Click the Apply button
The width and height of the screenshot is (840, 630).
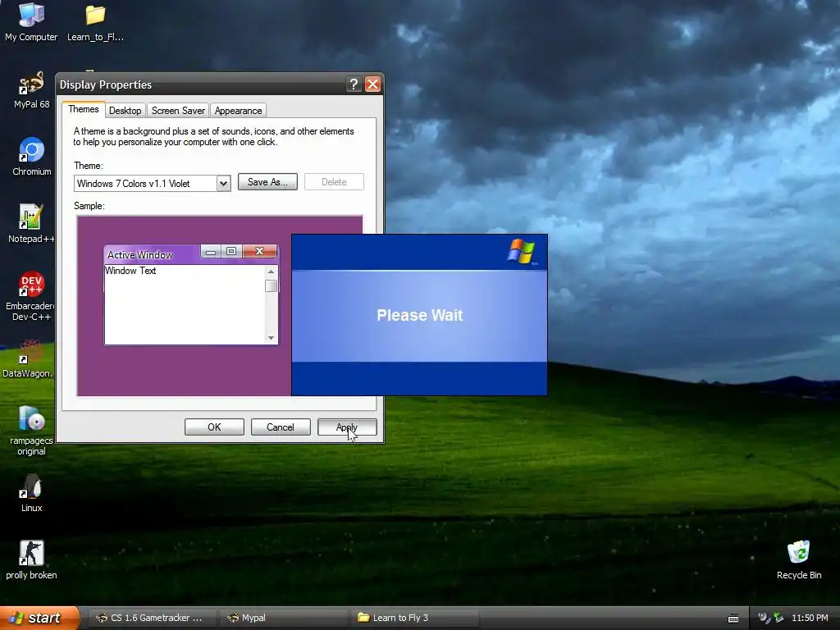point(347,427)
